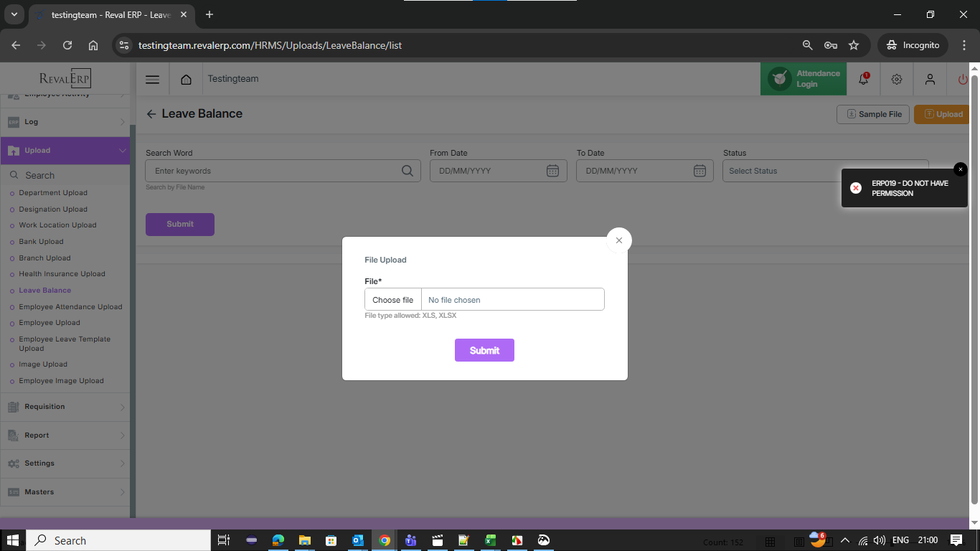Click the settings gear icon in header

(896, 80)
